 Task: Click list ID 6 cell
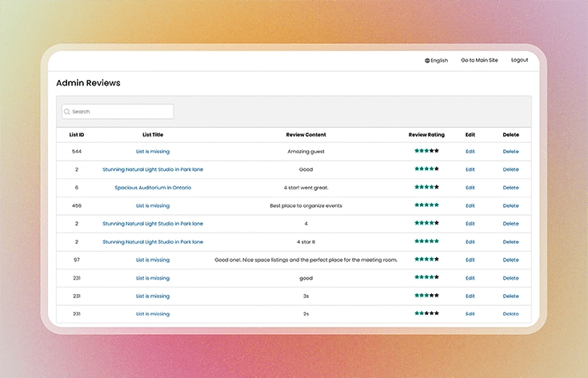(77, 187)
